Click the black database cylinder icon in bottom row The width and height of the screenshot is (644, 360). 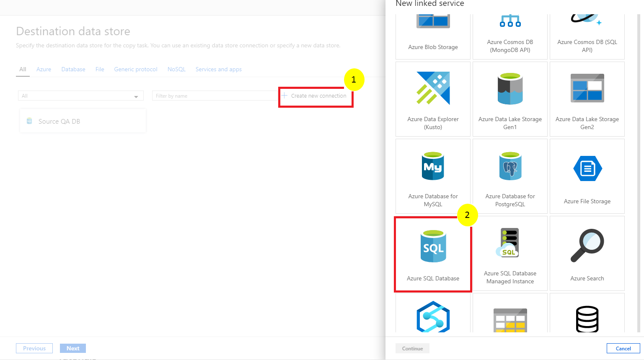587,319
